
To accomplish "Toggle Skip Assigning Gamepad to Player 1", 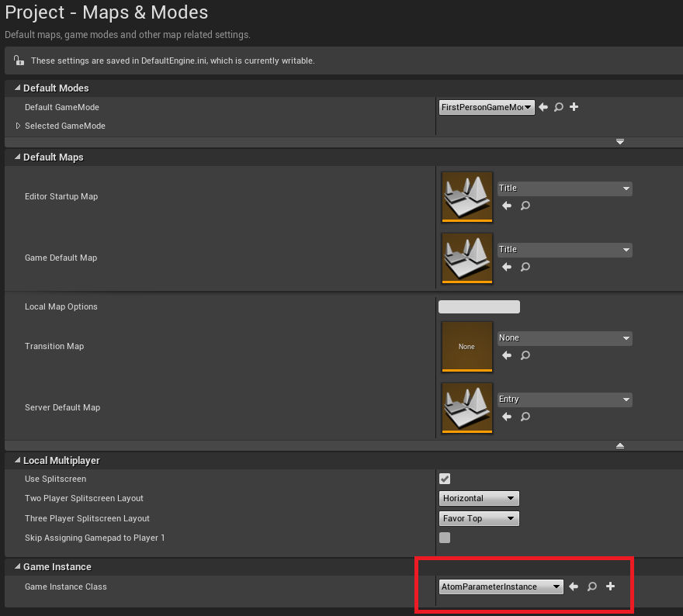I will 444,538.
